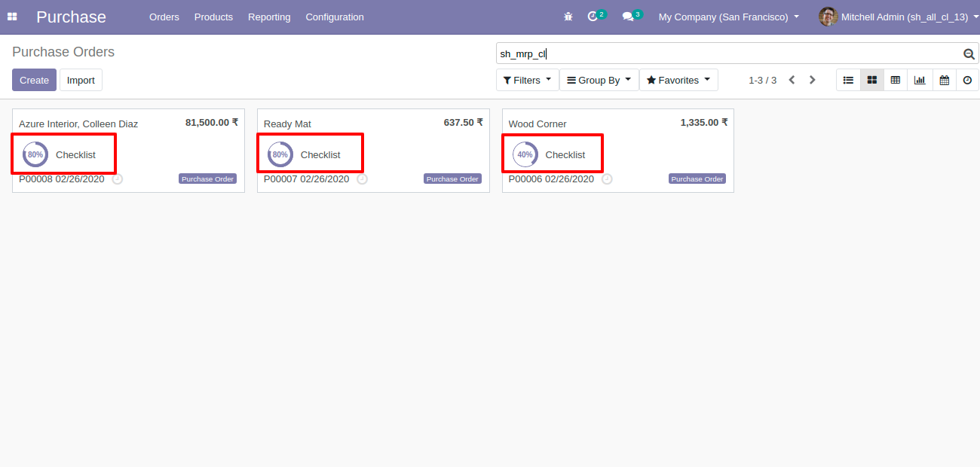Click the search magnifier icon
The height and width of the screenshot is (467, 980).
pyautogui.click(x=969, y=53)
